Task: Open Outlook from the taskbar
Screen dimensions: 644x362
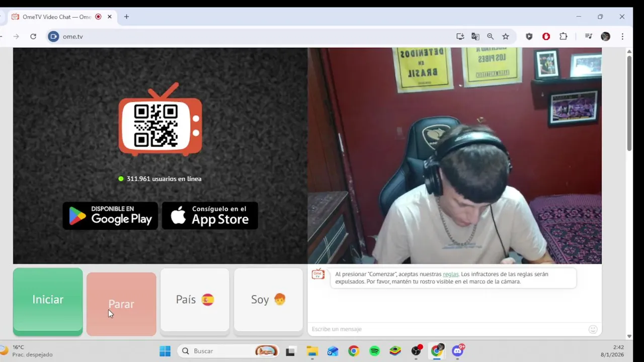Action: pyautogui.click(x=333, y=351)
